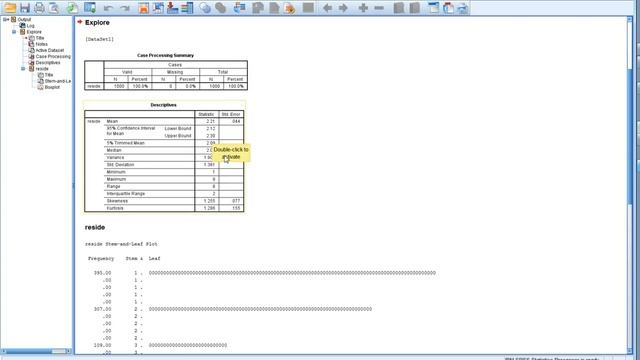Screen dimensions: 640x360
Task: Click the outline scrollbar right arrow
Action: point(68,351)
